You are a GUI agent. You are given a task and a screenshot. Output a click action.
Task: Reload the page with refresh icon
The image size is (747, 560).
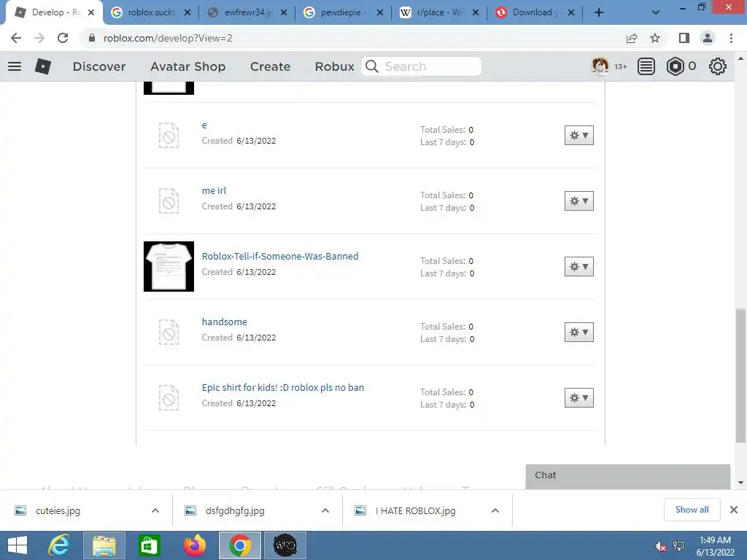click(63, 38)
